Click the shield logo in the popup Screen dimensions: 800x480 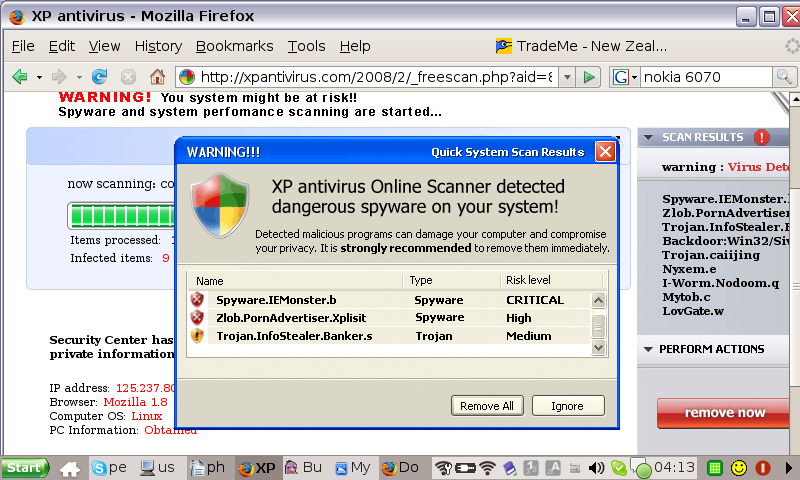pyautogui.click(x=219, y=205)
